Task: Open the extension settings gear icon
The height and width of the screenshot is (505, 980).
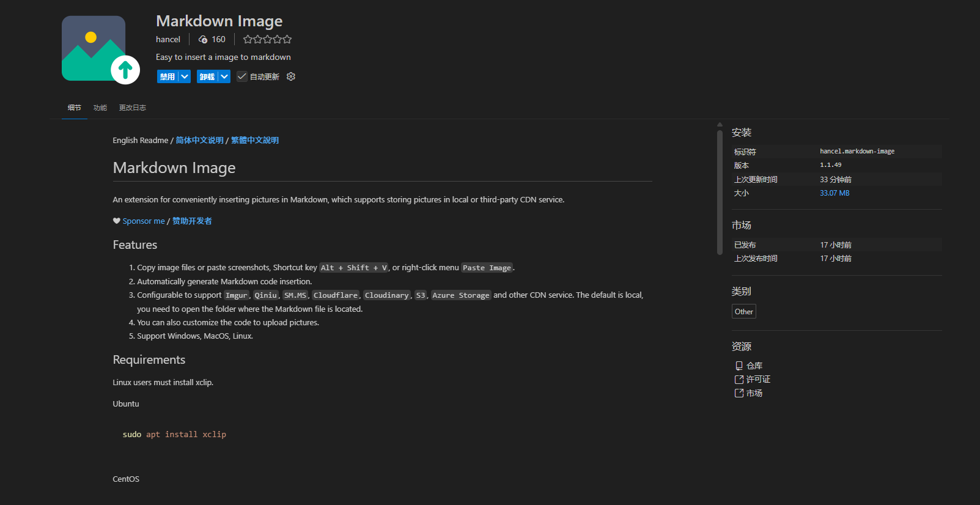Action: (x=291, y=76)
